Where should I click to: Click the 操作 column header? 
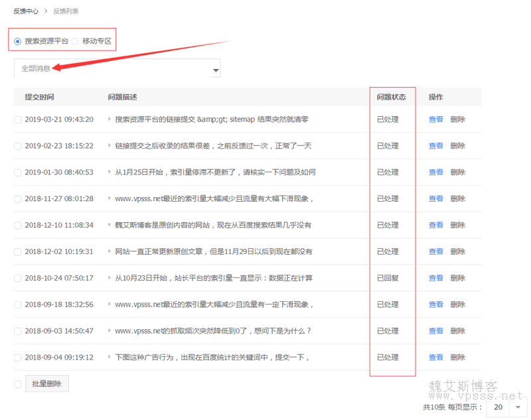point(435,97)
